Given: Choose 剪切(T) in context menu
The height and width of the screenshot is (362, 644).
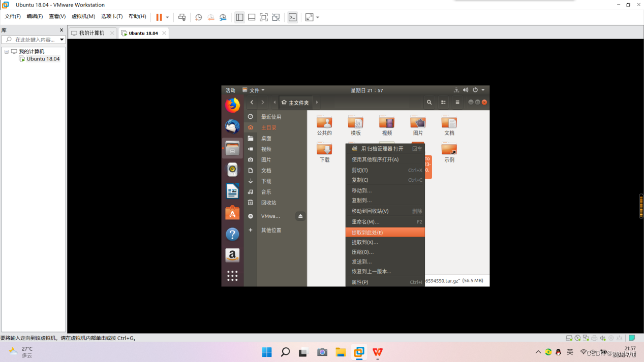Looking at the screenshot, I should 385,170.
